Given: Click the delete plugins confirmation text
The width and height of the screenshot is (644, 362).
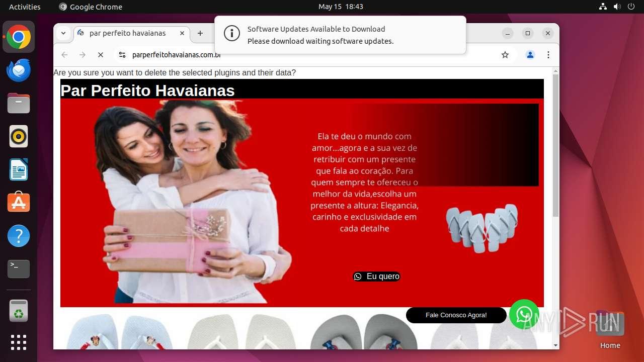Looking at the screenshot, I should tap(175, 73).
